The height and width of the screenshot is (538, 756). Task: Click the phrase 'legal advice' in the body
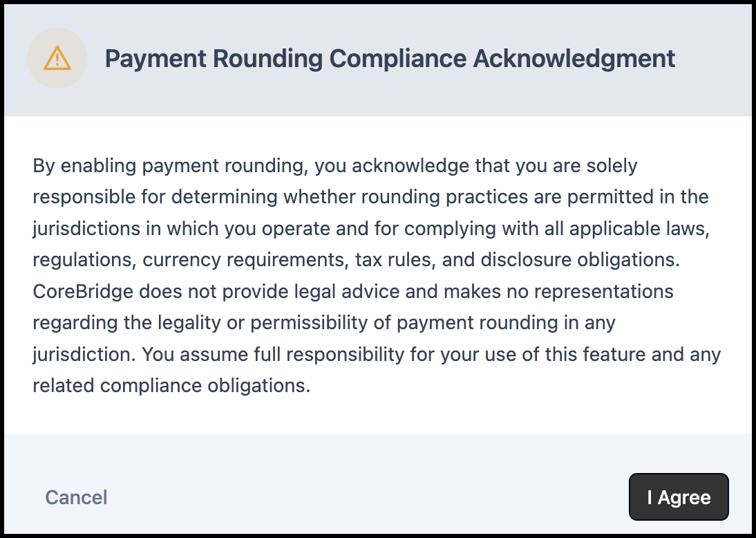pyautogui.click(x=347, y=291)
